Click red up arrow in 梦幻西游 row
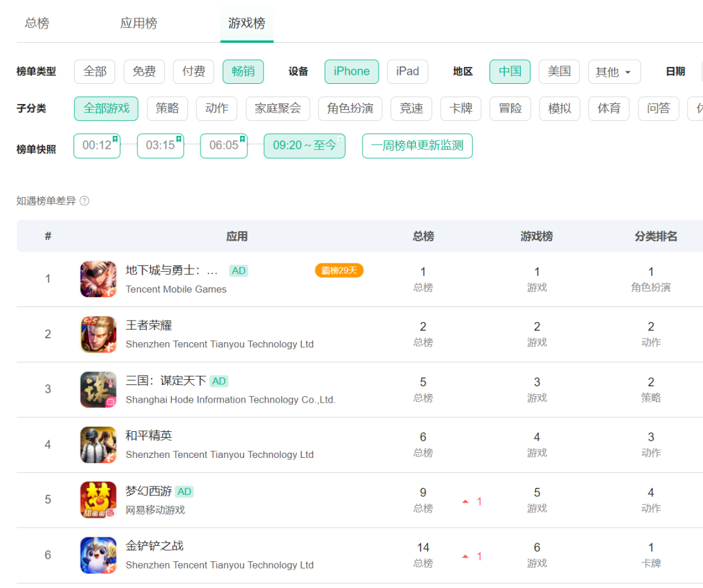This screenshot has width=703, height=588. click(x=465, y=501)
